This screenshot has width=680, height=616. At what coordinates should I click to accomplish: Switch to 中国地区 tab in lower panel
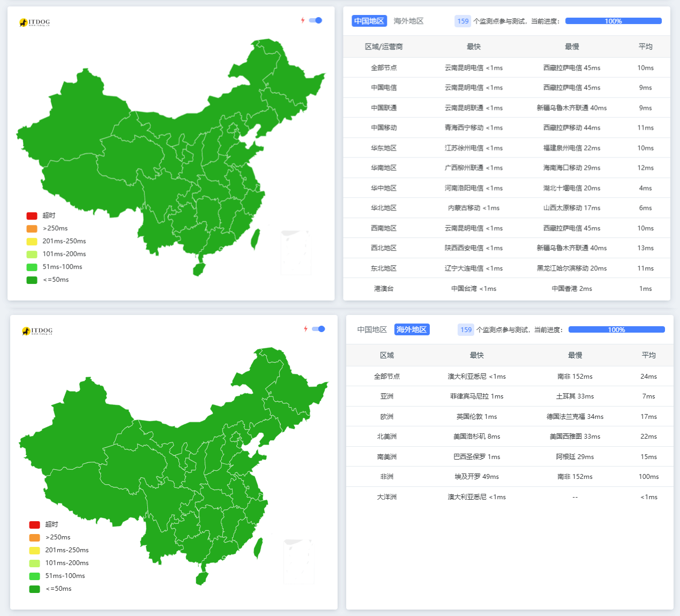(x=372, y=330)
